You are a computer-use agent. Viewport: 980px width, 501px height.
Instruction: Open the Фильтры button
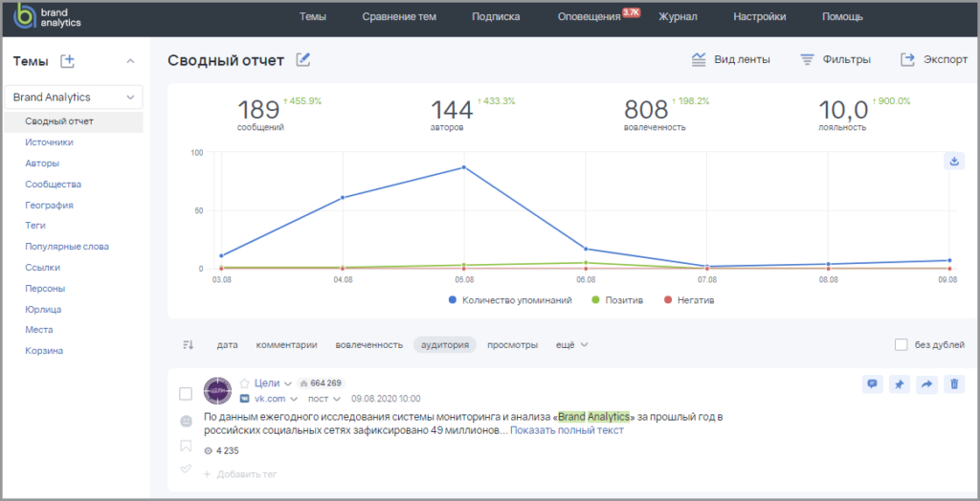[835, 60]
